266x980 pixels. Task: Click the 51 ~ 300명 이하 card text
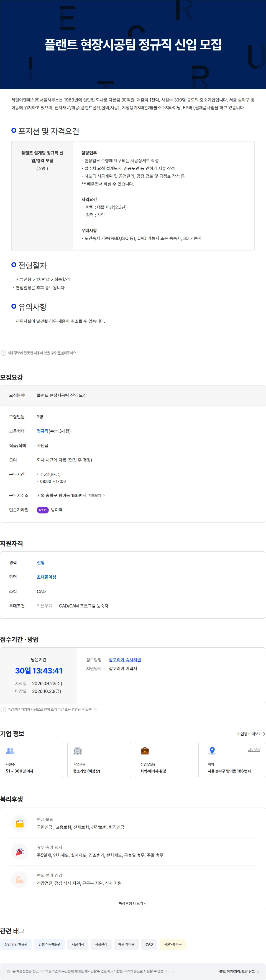(x=19, y=771)
